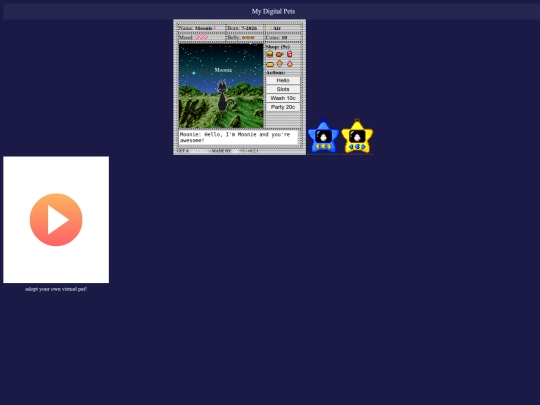
Task: Click the Born date text
Action: [242, 28]
